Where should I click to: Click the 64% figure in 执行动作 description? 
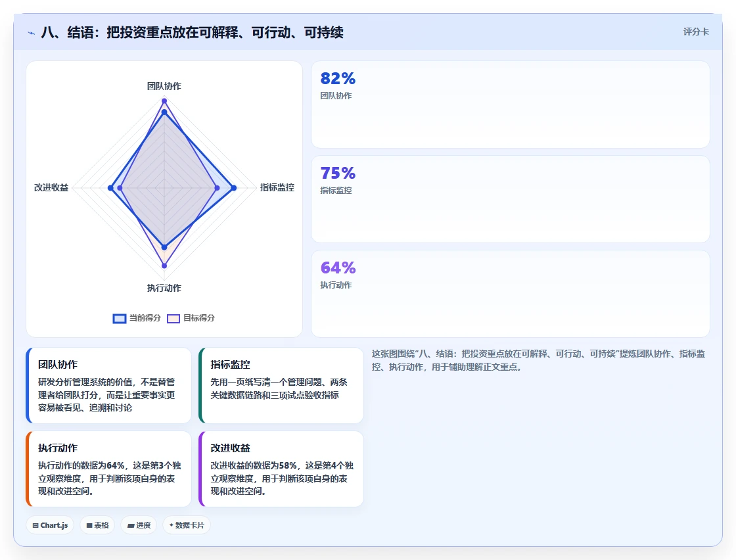tap(116, 465)
